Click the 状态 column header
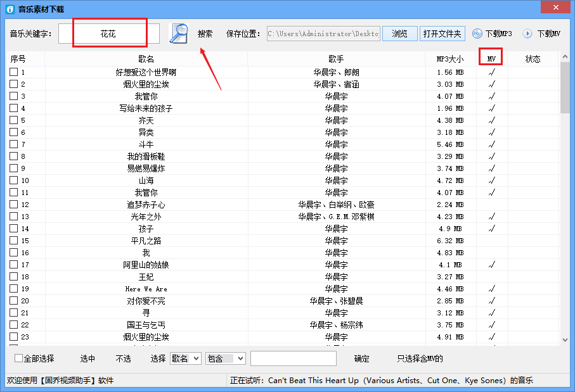Screen dimensions: 575x392 click(533, 59)
